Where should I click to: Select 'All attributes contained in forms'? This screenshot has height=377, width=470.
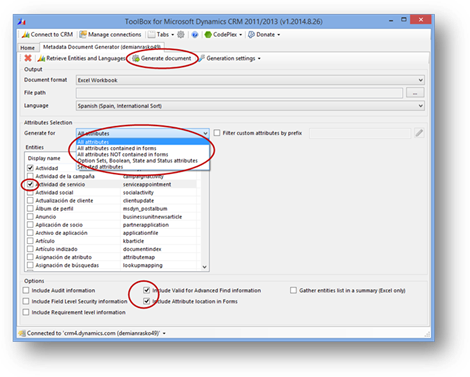(143, 148)
